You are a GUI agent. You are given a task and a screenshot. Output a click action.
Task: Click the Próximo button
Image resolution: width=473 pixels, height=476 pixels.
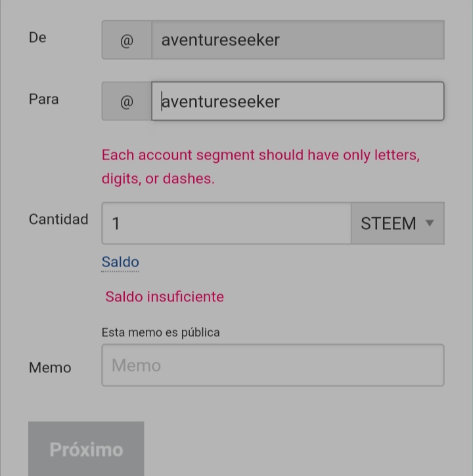(86, 448)
